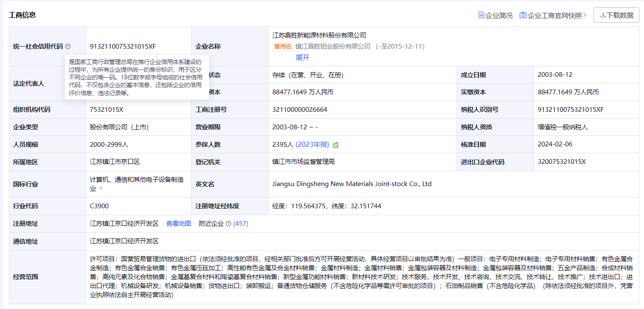
Task: Click approval date 2024-02-06
Action: pos(555,144)
